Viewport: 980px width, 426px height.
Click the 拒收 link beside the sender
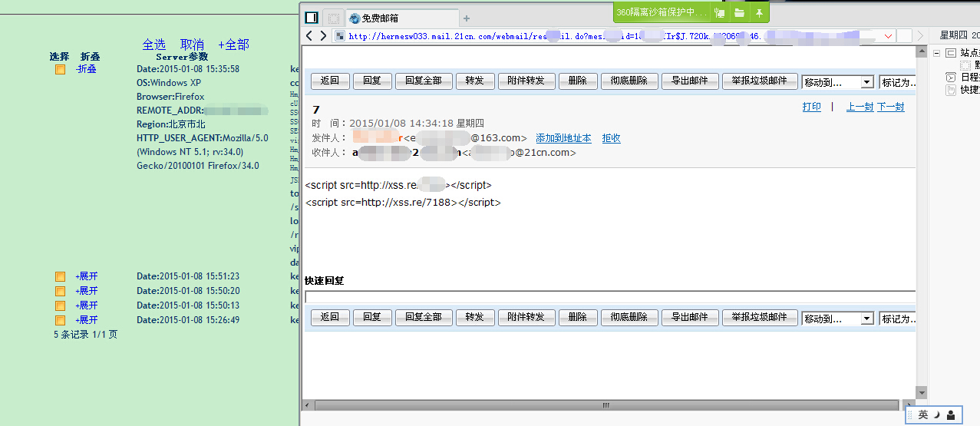pos(612,138)
